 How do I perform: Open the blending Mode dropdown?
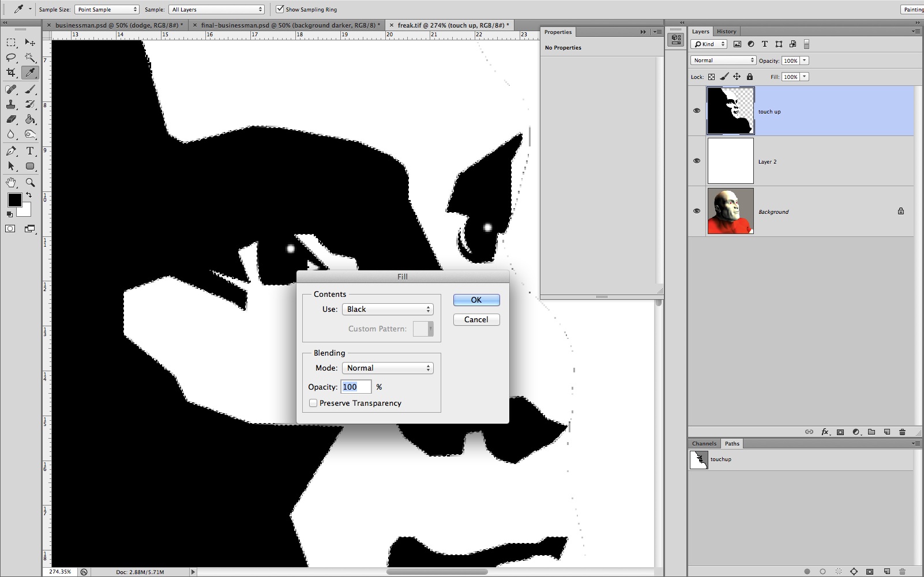[x=387, y=368]
